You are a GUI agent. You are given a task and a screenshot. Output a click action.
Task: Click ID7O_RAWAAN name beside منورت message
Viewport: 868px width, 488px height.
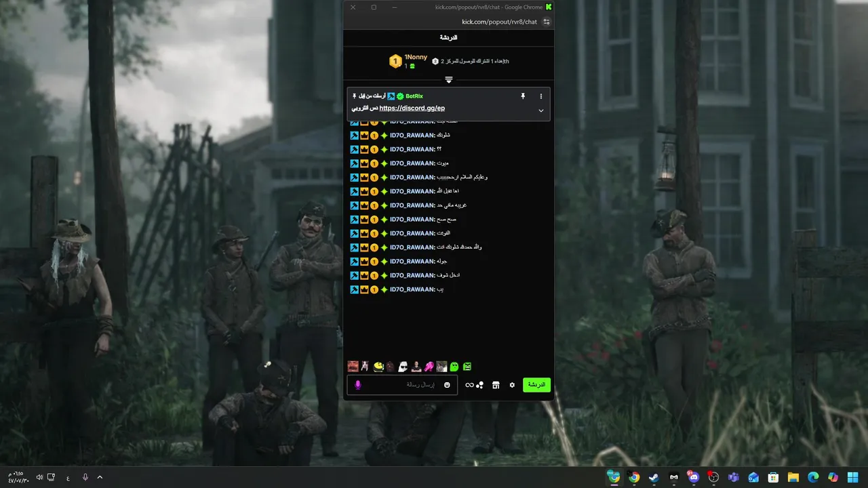(x=412, y=163)
